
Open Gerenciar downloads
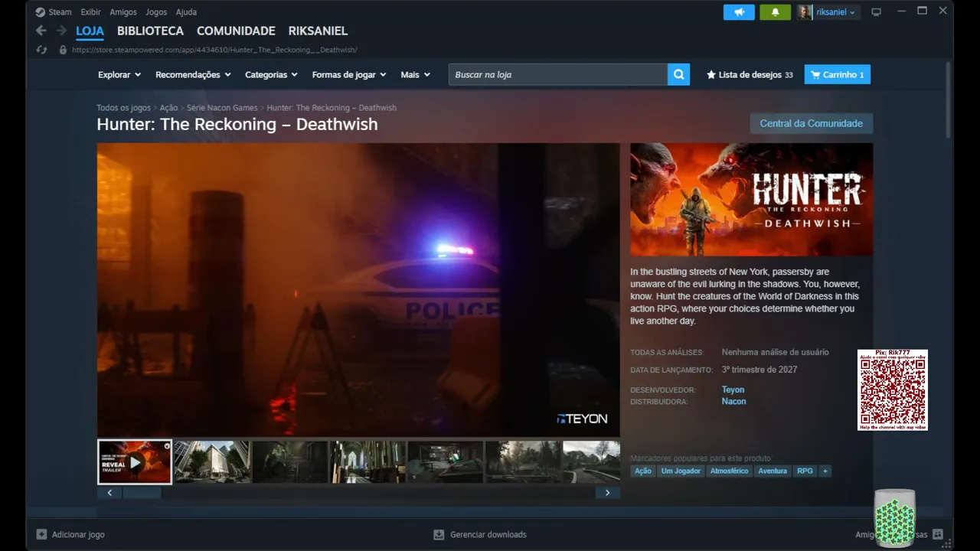tap(488, 534)
